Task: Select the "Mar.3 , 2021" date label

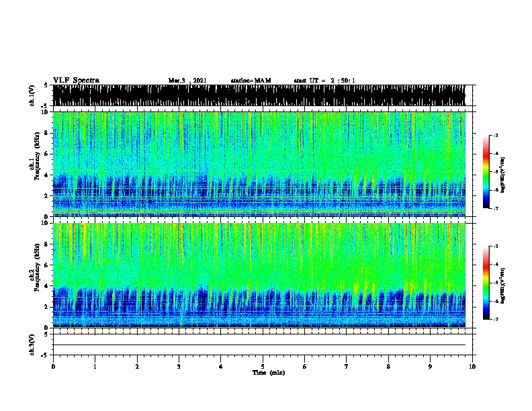Action: pos(187,81)
